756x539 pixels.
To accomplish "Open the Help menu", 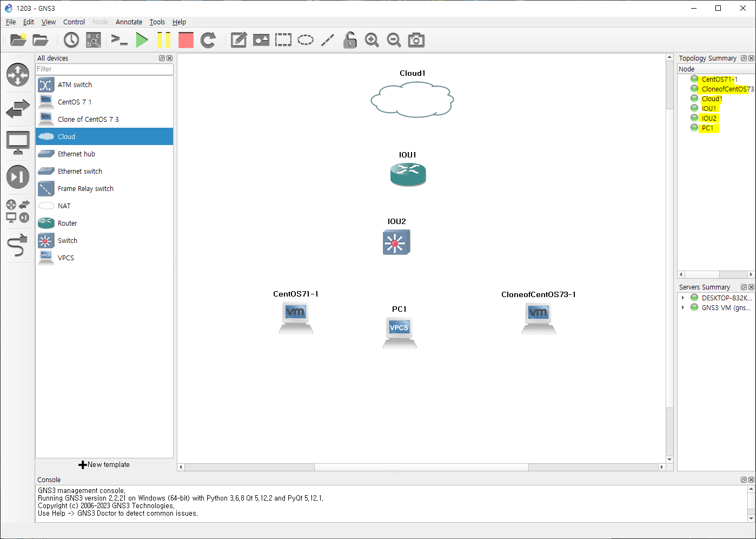I will click(x=179, y=22).
